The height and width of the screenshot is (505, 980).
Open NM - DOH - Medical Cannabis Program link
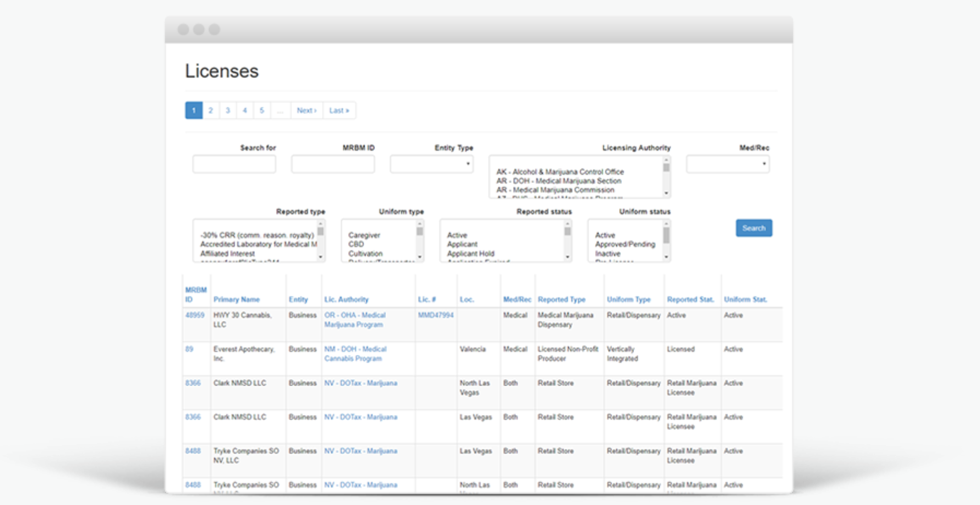pos(355,353)
